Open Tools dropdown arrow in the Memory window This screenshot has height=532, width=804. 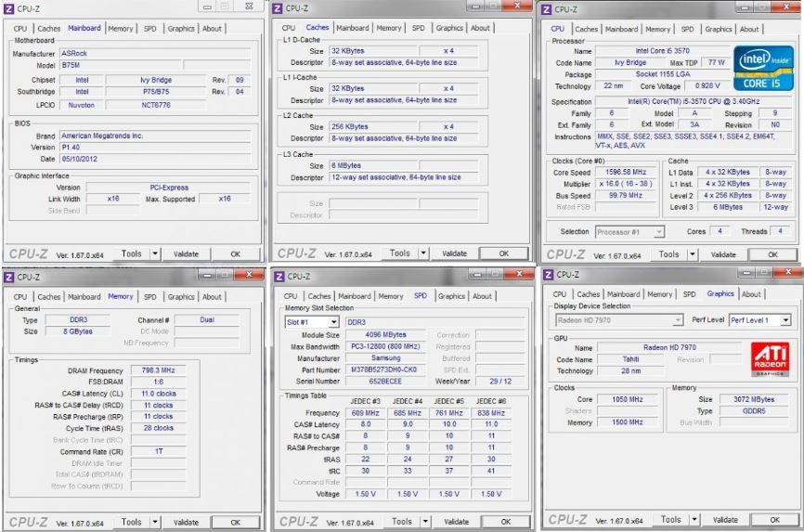(x=155, y=522)
